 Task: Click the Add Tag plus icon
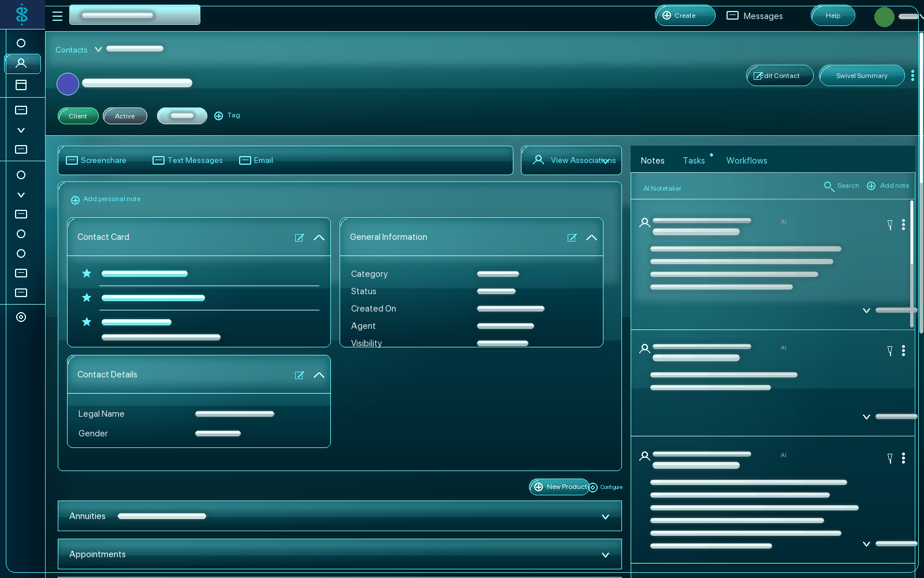[218, 116]
